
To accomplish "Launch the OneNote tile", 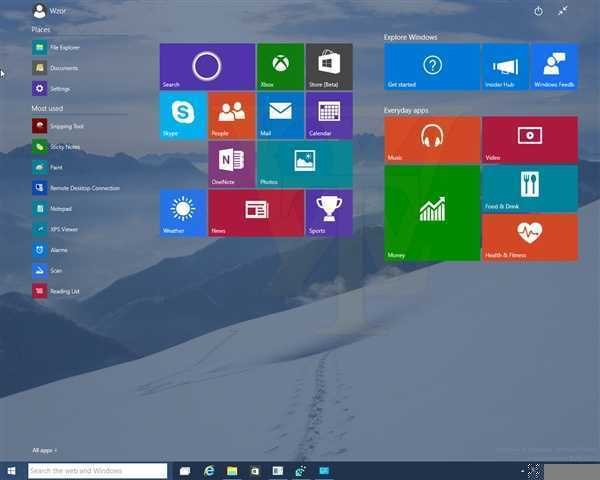I will point(232,164).
